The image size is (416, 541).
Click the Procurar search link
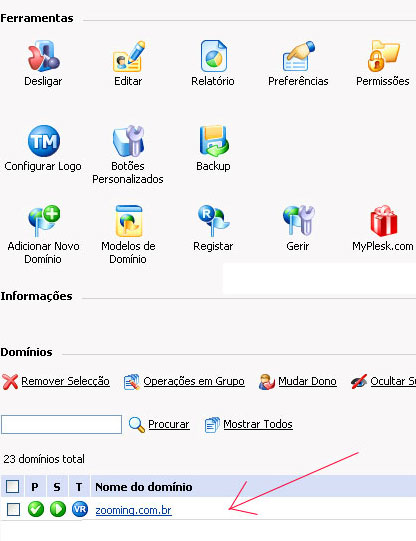pos(169,424)
